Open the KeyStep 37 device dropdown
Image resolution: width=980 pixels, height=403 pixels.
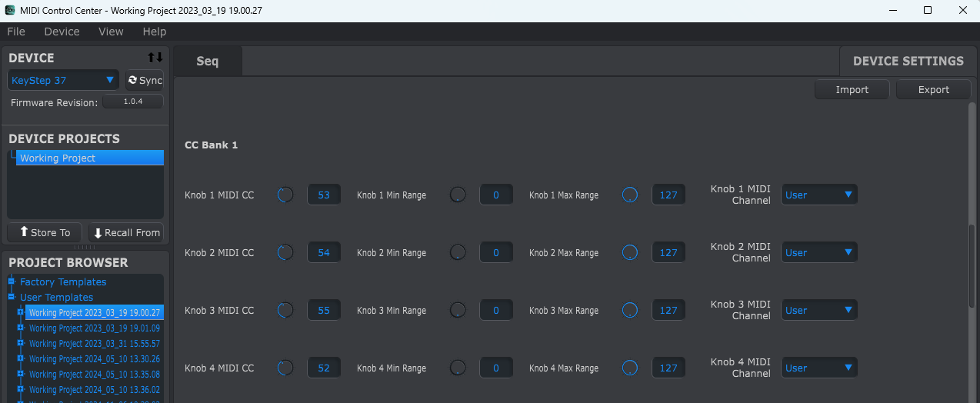pos(63,80)
